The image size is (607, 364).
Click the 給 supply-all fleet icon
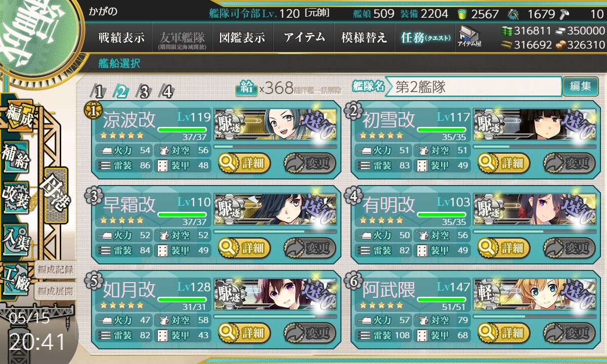click(x=247, y=87)
